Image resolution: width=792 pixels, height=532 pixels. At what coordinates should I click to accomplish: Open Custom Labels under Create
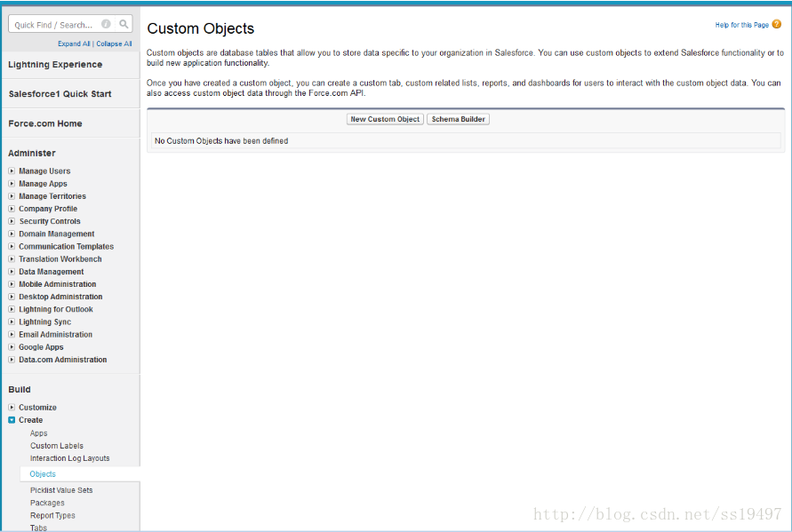pos(57,446)
